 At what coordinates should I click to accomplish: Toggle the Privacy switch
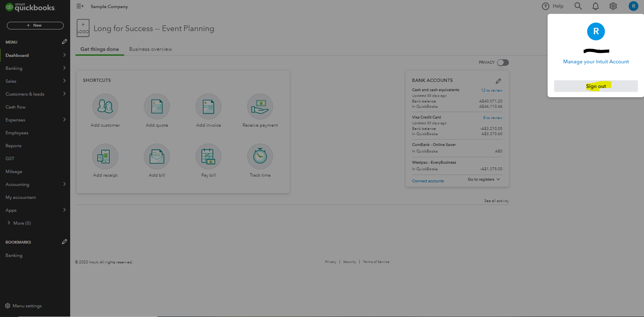(x=503, y=63)
